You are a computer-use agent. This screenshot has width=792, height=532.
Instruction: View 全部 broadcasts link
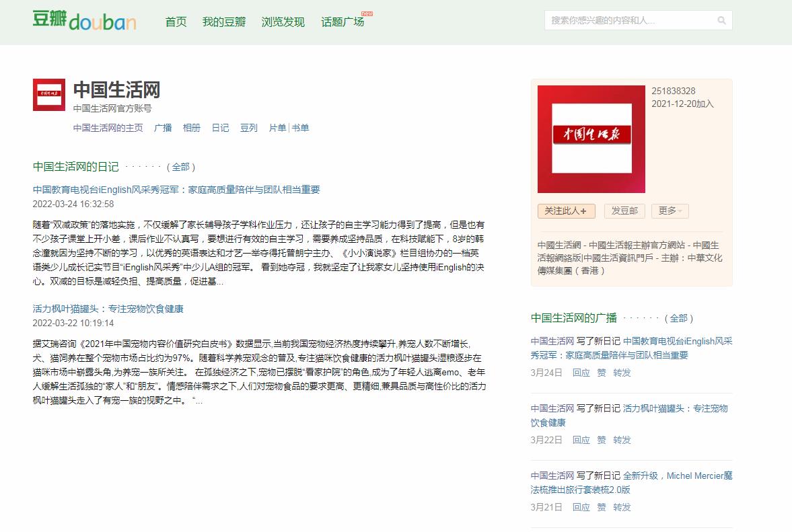tap(679, 319)
